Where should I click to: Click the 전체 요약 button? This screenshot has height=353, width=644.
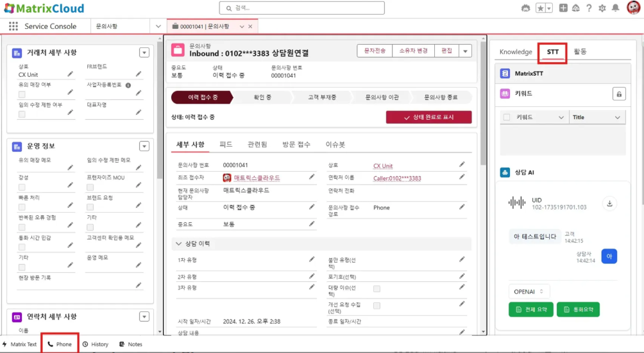(x=530, y=309)
